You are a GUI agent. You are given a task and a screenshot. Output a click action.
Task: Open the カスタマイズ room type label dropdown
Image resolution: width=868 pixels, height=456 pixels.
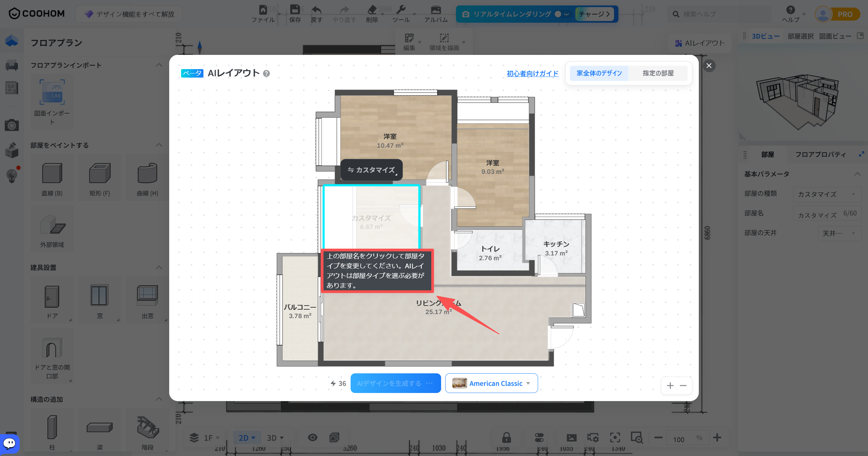click(372, 170)
